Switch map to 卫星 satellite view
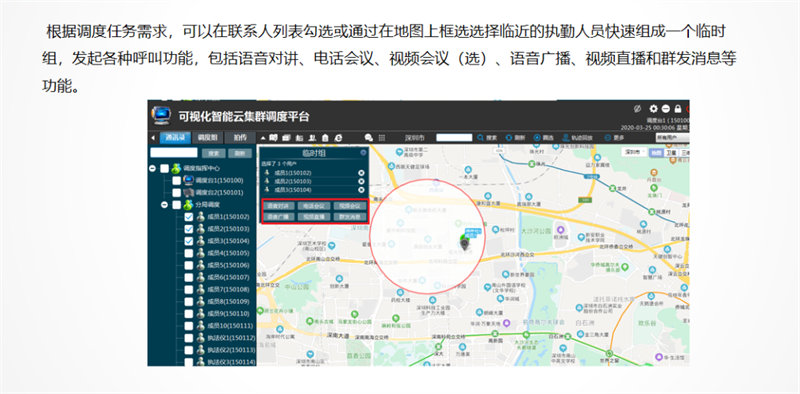800x394 pixels. click(x=671, y=153)
